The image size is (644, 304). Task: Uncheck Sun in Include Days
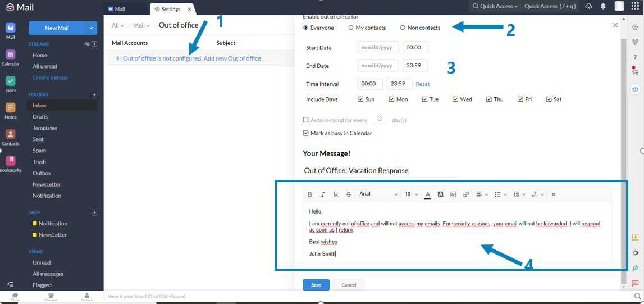(x=360, y=99)
